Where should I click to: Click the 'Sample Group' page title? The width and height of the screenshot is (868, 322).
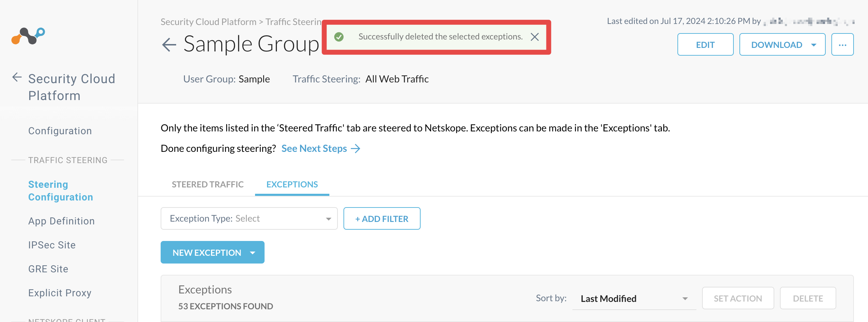(x=251, y=44)
